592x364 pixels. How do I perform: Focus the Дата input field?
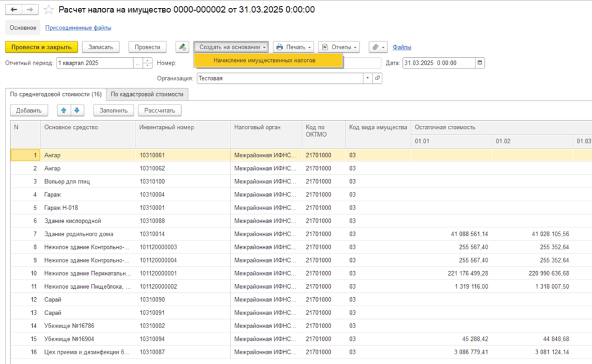[439, 63]
